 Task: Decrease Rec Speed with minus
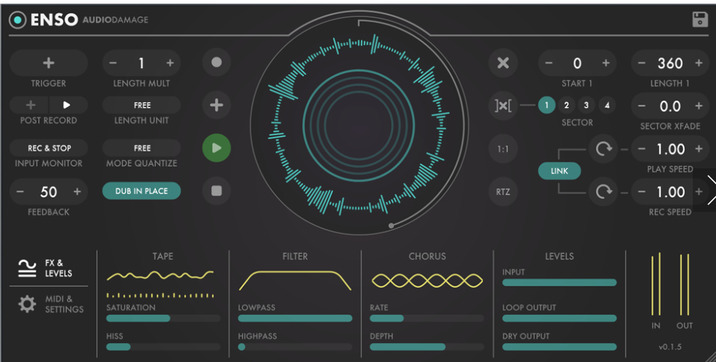tap(642, 192)
